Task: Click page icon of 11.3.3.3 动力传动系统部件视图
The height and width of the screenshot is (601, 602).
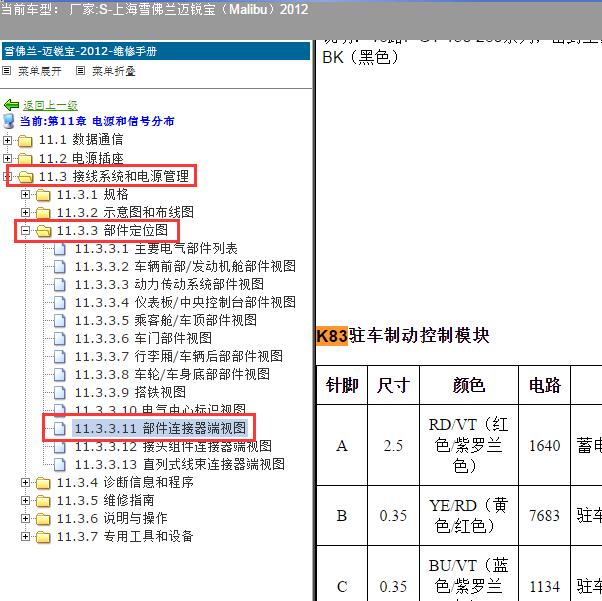Action: coord(60,285)
